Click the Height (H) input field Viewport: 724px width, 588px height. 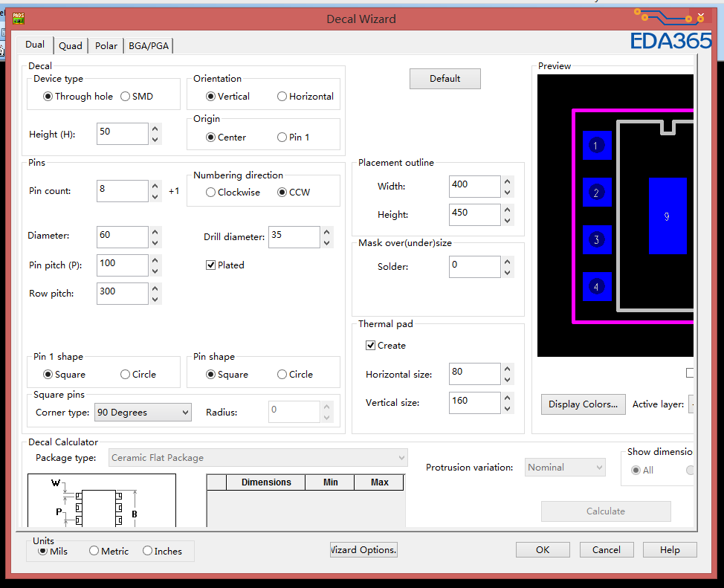click(x=123, y=134)
